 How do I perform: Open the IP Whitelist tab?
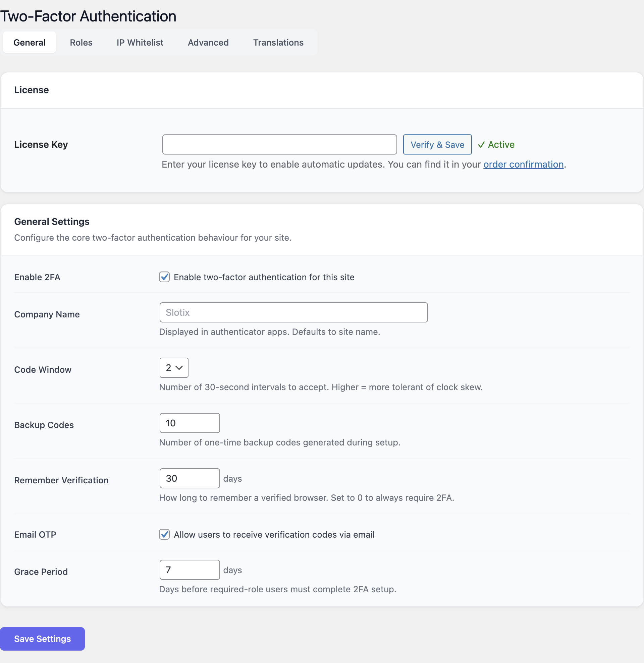140,43
